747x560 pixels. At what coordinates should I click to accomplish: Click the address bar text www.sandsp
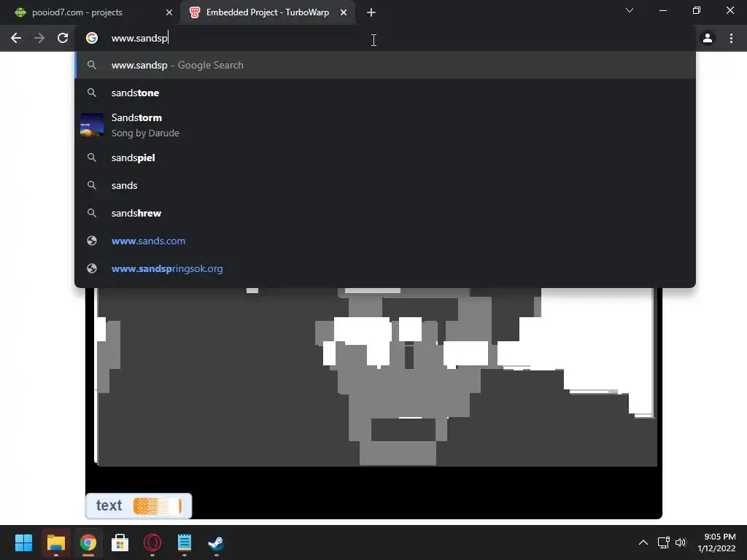click(x=139, y=38)
